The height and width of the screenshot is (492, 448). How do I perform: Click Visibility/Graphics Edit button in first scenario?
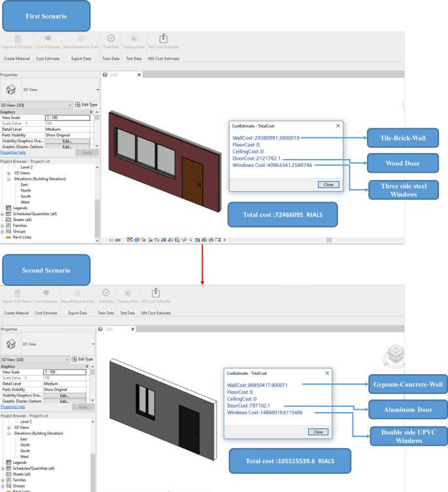coord(67,141)
